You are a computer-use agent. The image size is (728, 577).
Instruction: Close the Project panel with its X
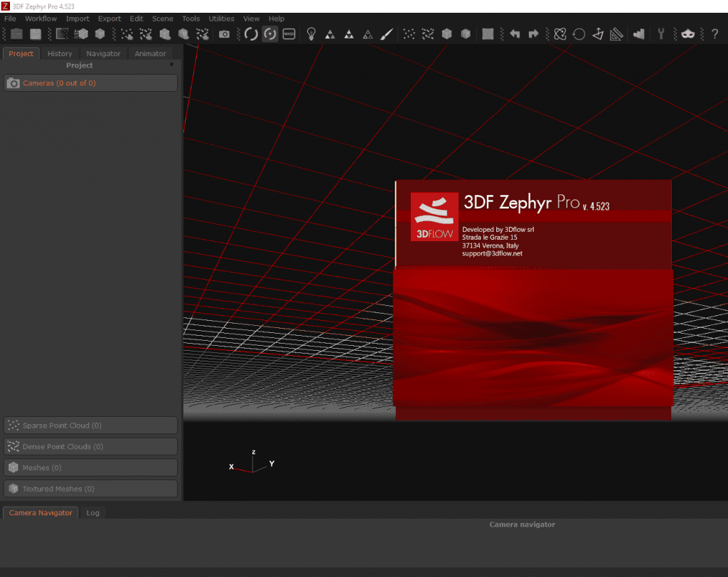171,64
